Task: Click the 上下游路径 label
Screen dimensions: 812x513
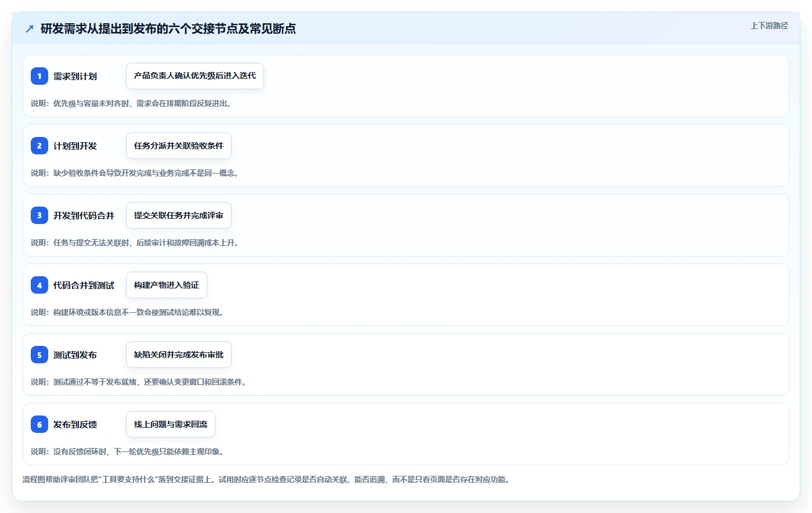Action: coord(769,26)
